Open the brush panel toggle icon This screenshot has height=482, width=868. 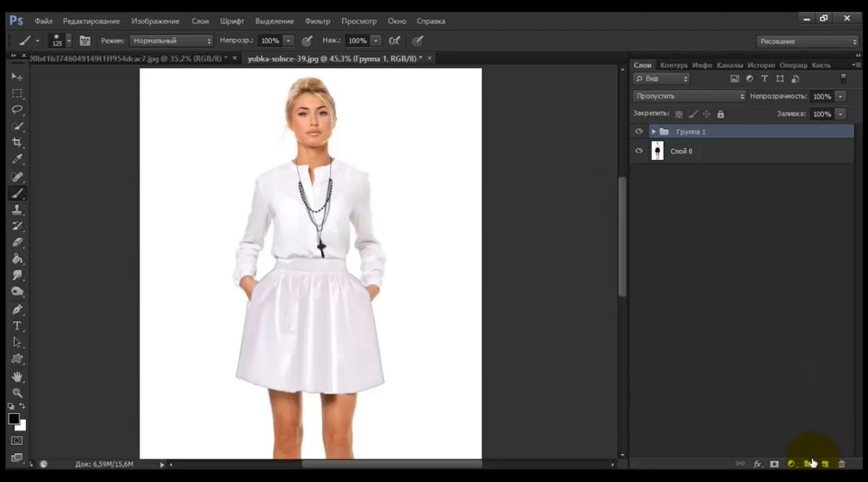pos(85,41)
